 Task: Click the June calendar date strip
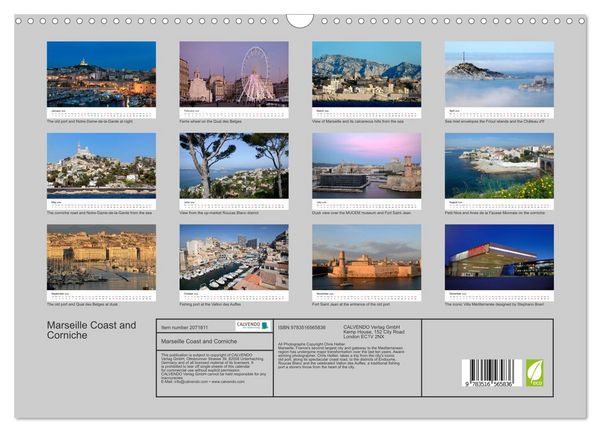coord(234,205)
